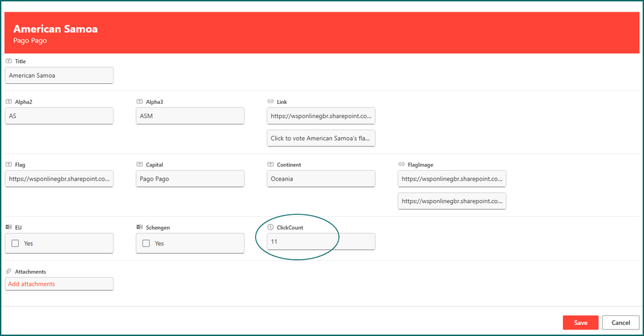This screenshot has height=336, width=644.
Task: Click the Continent label text
Action: (289, 164)
